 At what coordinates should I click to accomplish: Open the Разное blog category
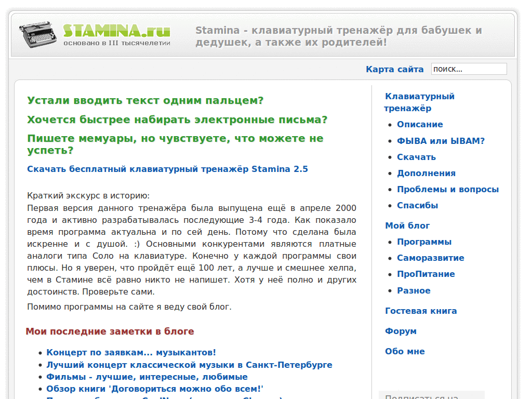tap(414, 291)
